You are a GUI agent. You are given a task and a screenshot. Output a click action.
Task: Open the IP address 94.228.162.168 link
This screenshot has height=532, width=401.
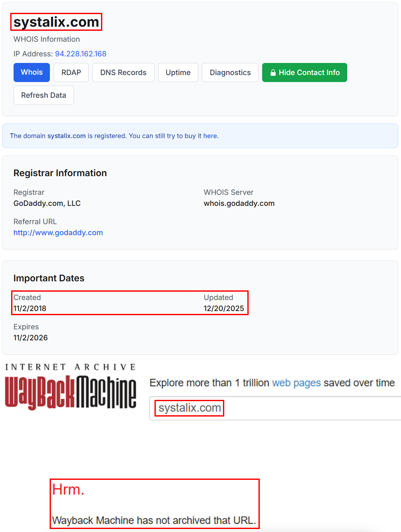pyautogui.click(x=80, y=54)
